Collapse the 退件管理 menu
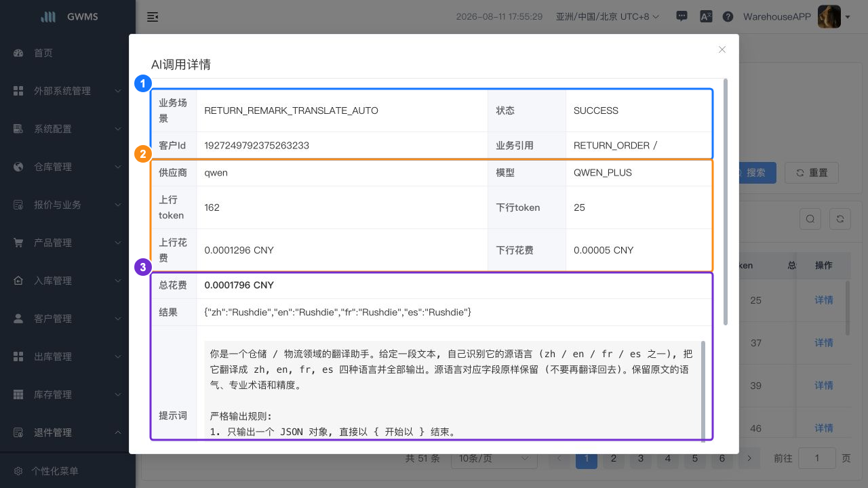 (x=68, y=432)
